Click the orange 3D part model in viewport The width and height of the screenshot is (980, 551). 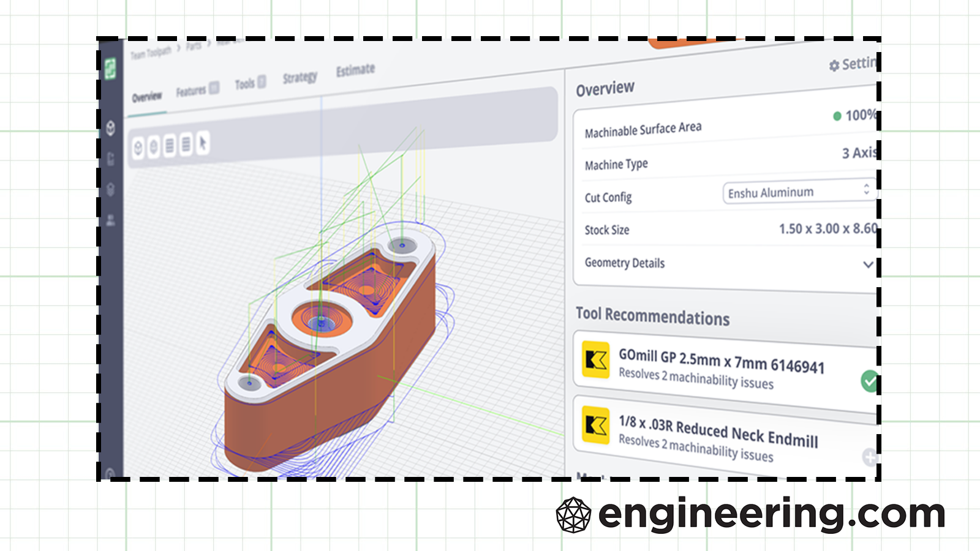click(343, 380)
